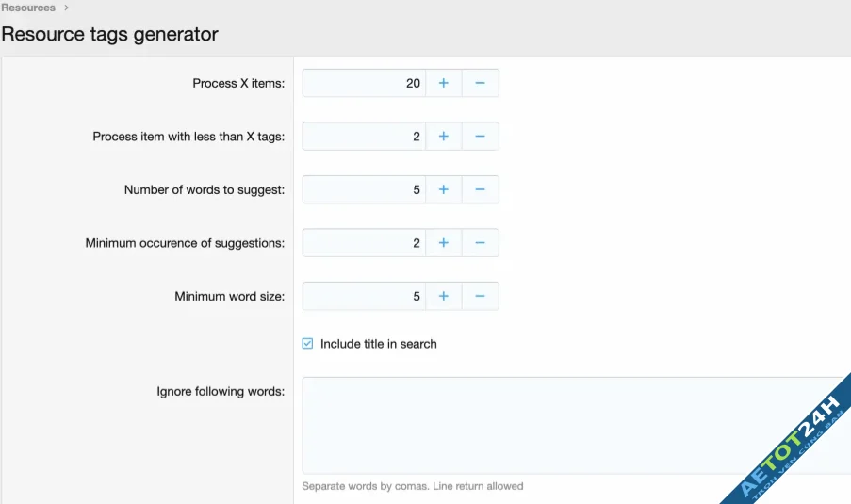The image size is (851, 504).
Task: Click the Ignore following words text area
Action: [565, 425]
